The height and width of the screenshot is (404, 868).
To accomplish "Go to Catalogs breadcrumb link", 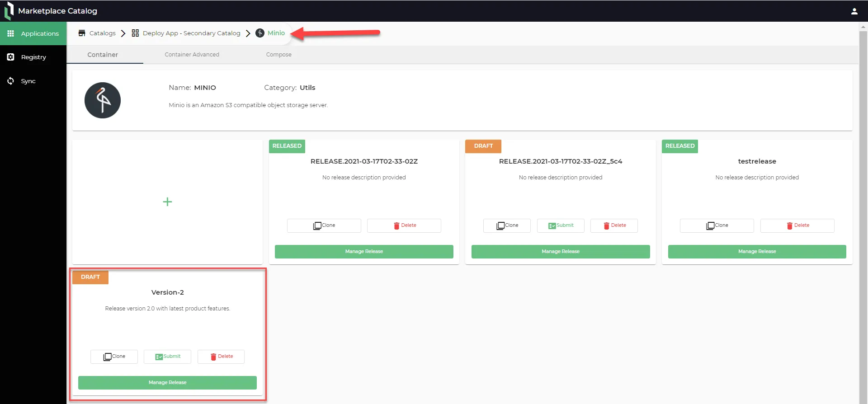I will [103, 33].
